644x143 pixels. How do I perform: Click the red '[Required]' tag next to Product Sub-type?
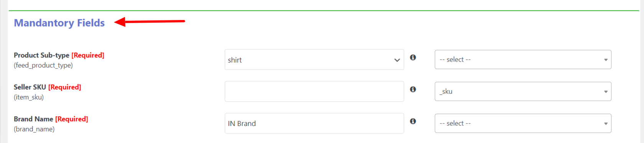tap(88, 55)
